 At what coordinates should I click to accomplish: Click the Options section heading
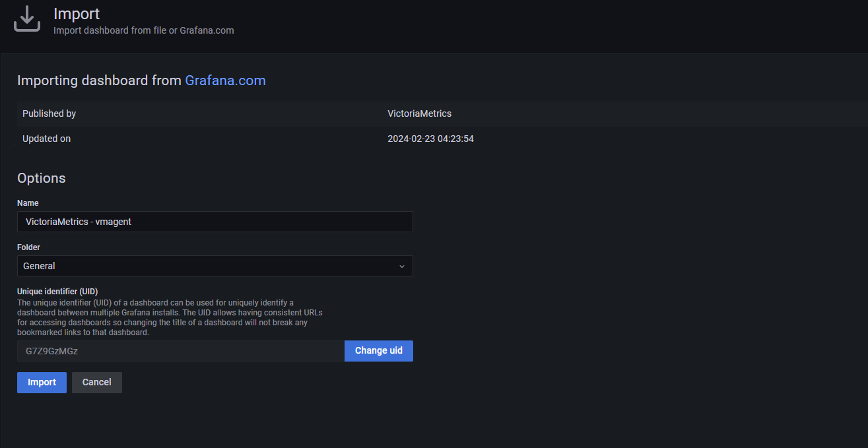(x=42, y=178)
